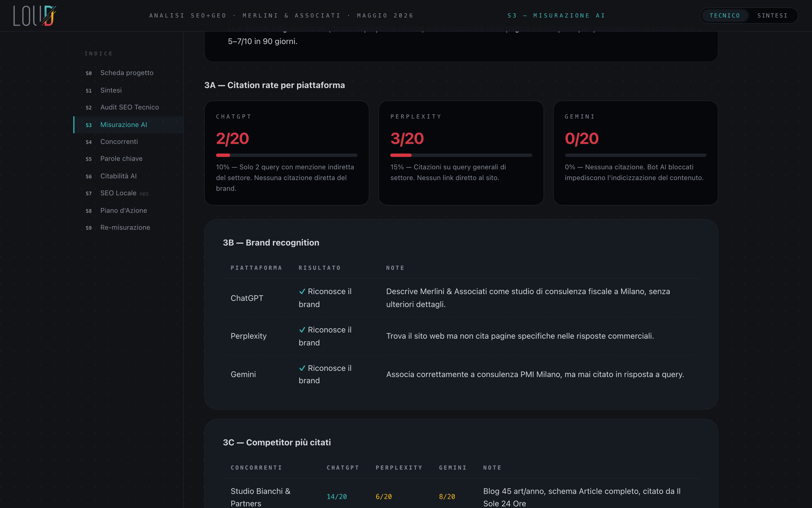Click the ChatGPT note about Merlini & Associati
Screen dimensions: 812x508
[x=528, y=298]
